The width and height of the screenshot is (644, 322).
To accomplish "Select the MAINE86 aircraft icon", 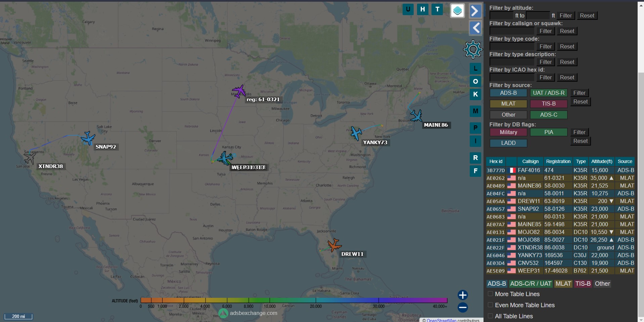I will [416, 116].
